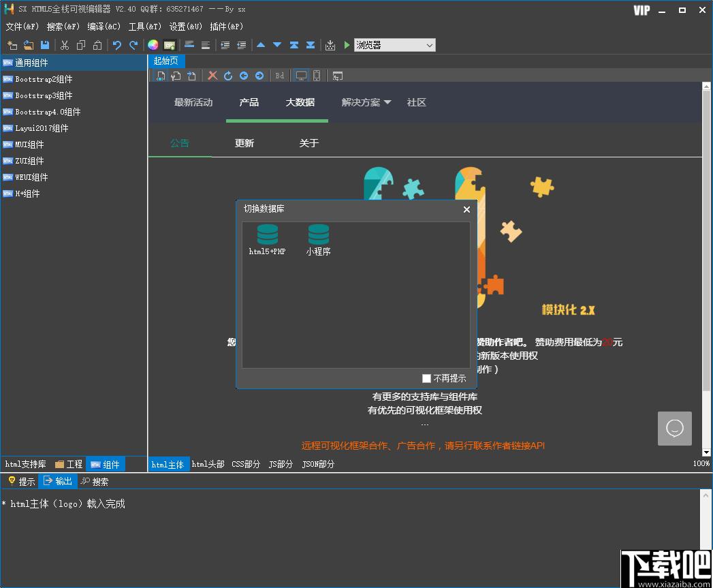Refresh the page in embedded browser
Viewport: 713px width, 588px height.
click(228, 76)
